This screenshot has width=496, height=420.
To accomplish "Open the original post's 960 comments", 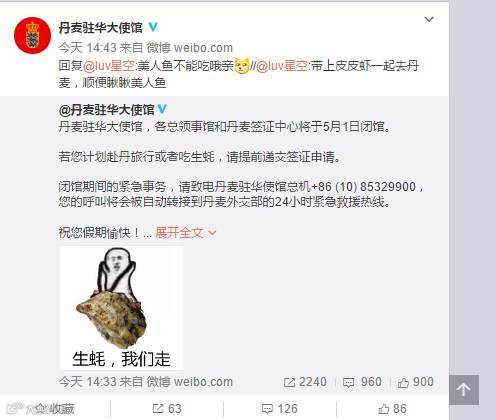I will [x=362, y=382].
